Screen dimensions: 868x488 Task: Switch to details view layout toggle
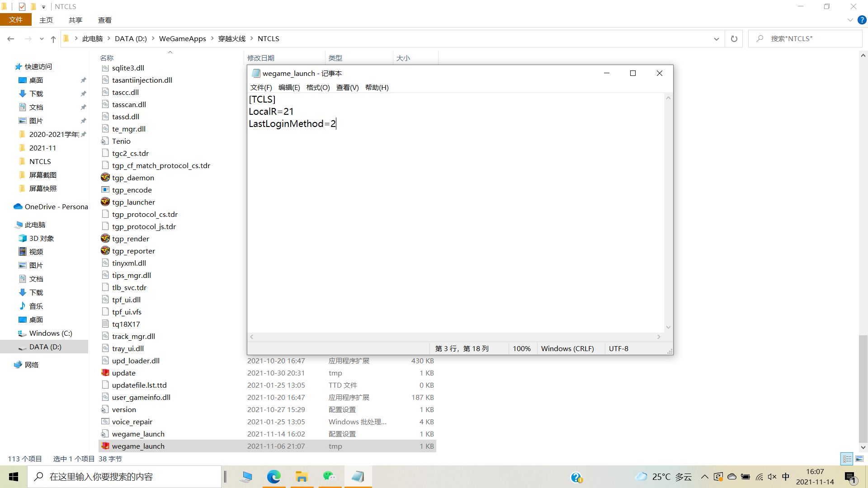(x=847, y=459)
